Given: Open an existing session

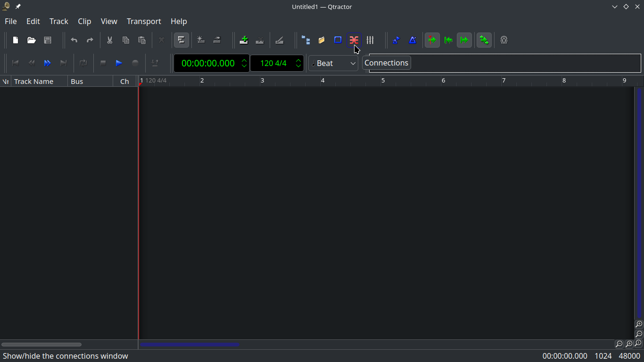Looking at the screenshot, I should 31,40.
